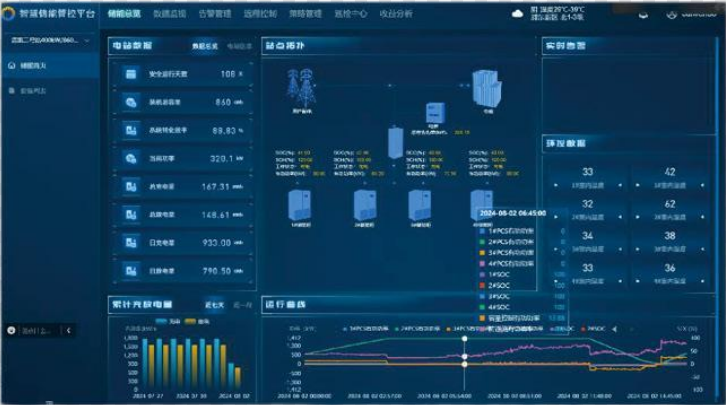This screenshot has width=726, height=405.
Task: Switch to the active first tab in the station data panel
Action: (205, 46)
